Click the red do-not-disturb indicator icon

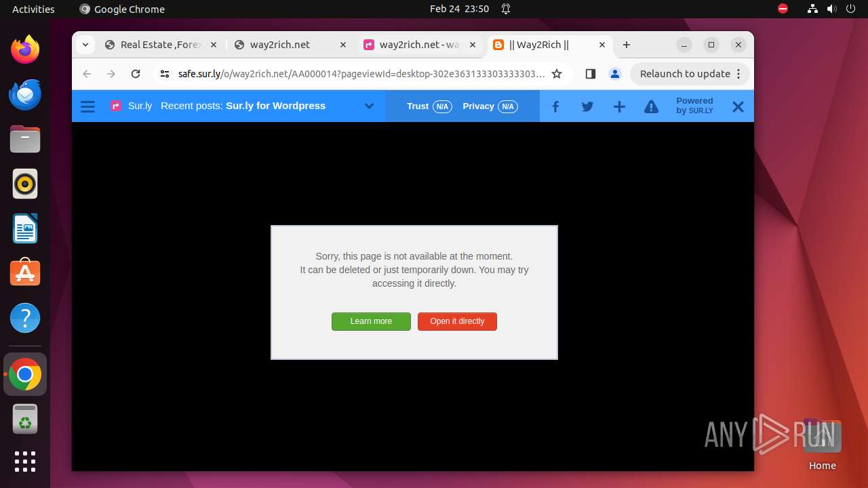tap(783, 9)
